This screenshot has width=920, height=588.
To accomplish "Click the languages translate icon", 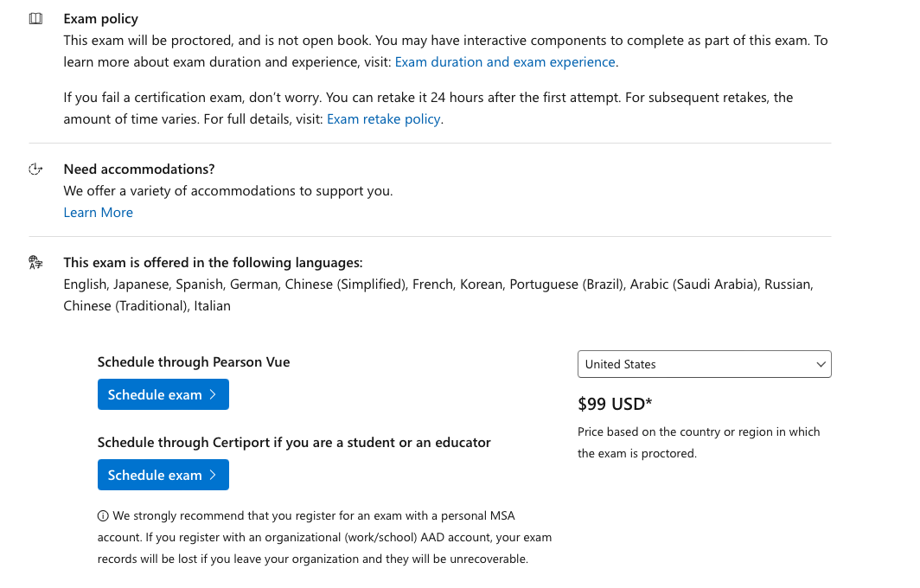I will click(35, 262).
